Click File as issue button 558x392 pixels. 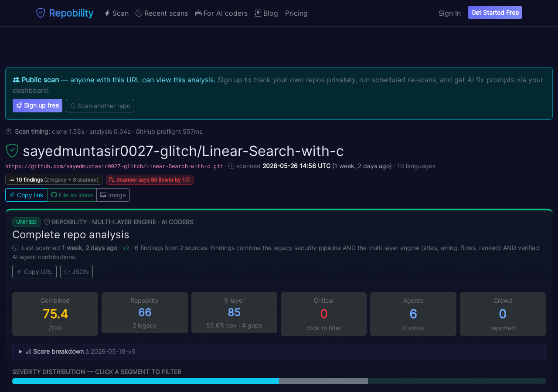(72, 195)
